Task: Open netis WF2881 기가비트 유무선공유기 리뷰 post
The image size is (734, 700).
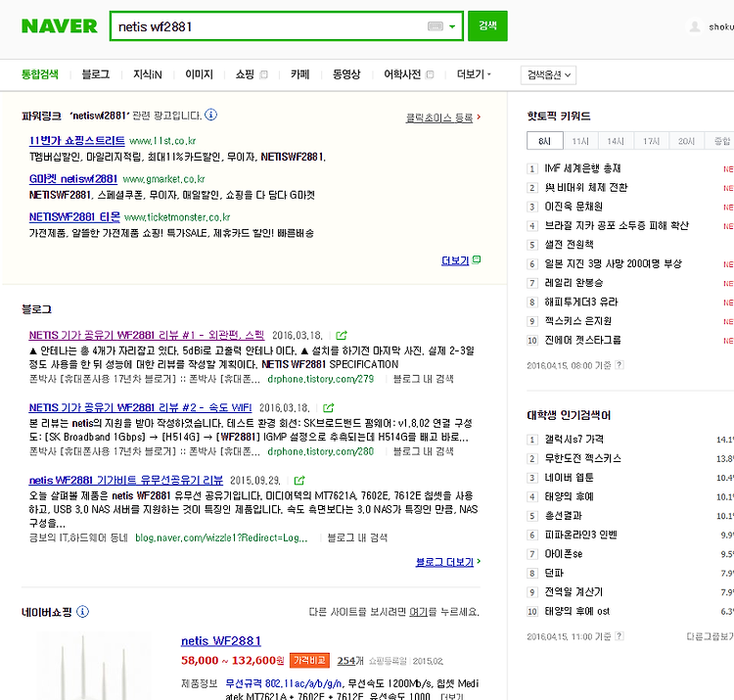Action: click(126, 481)
